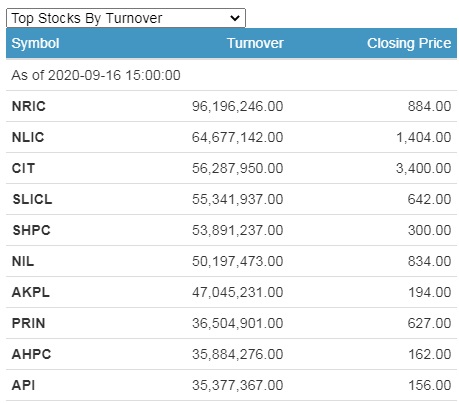This screenshot has width=459, height=403.
Task: Open the NIL stock symbol
Action: (x=23, y=261)
